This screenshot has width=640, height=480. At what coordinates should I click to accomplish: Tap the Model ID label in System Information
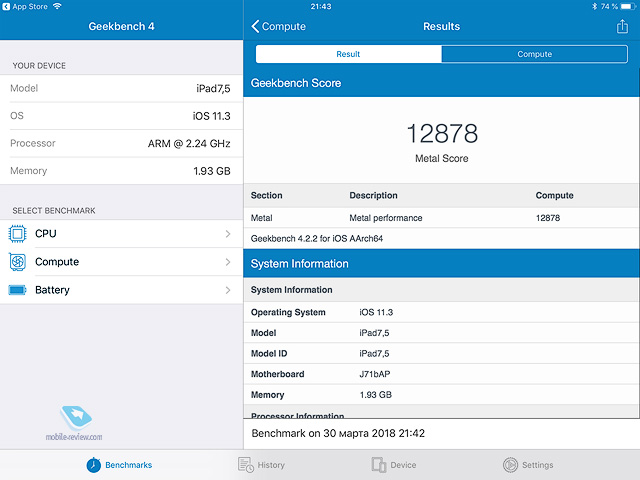(269, 353)
